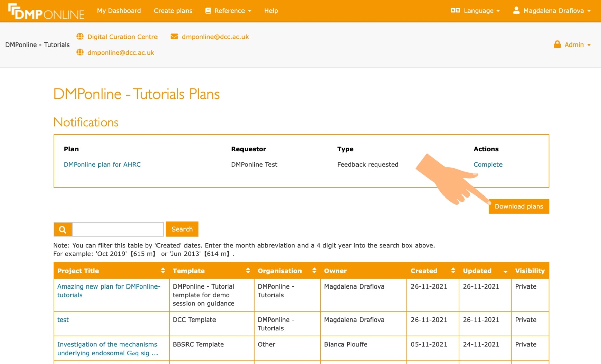601x364 pixels.
Task: Sort by Template column arrows
Action: click(x=248, y=270)
